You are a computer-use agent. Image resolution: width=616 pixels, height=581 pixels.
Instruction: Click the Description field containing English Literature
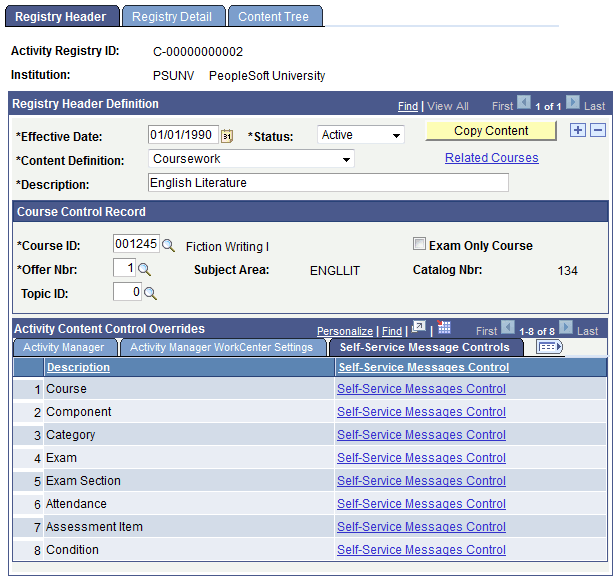pos(328,183)
